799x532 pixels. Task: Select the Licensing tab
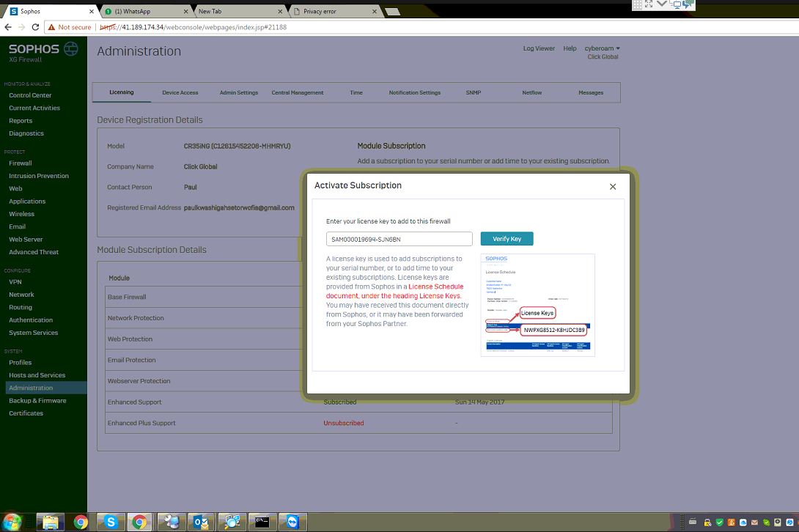(121, 92)
